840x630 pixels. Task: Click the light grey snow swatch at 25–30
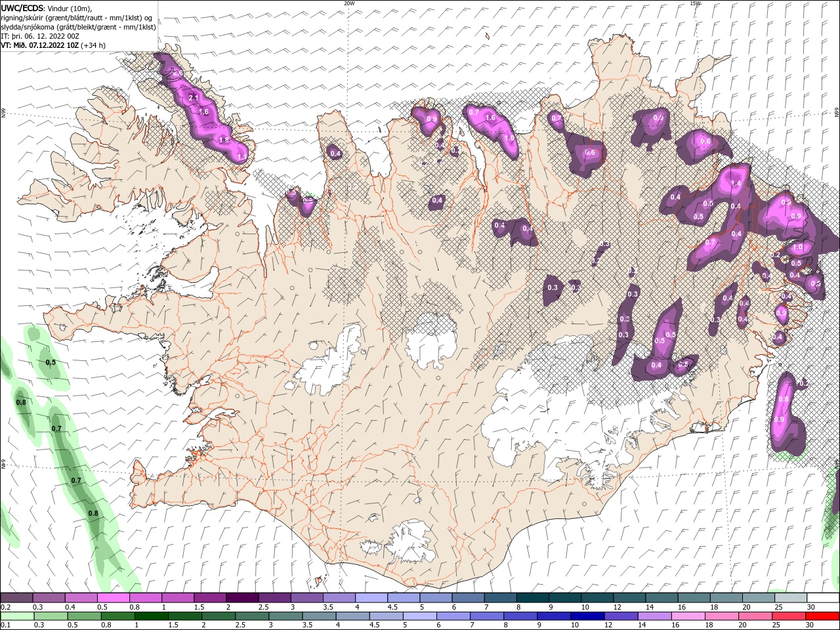point(790,597)
